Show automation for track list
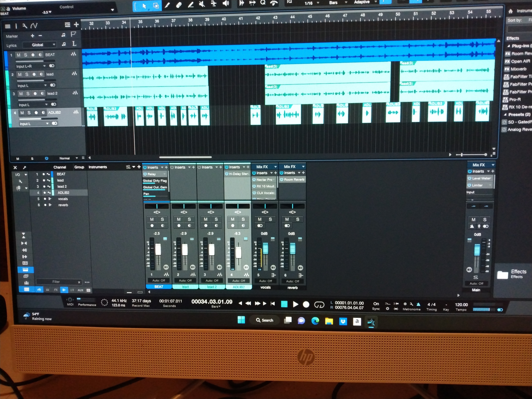 pyautogui.click(x=34, y=25)
